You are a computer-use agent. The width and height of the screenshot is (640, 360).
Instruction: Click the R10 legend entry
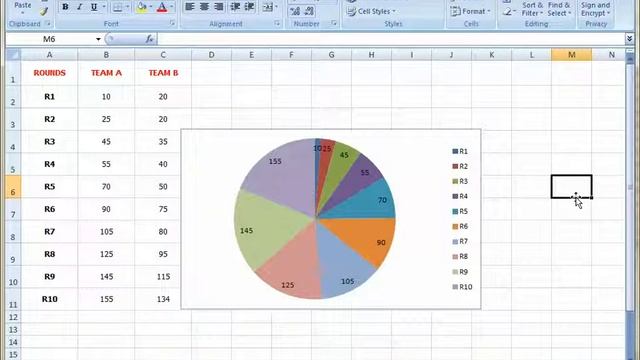tap(462, 287)
